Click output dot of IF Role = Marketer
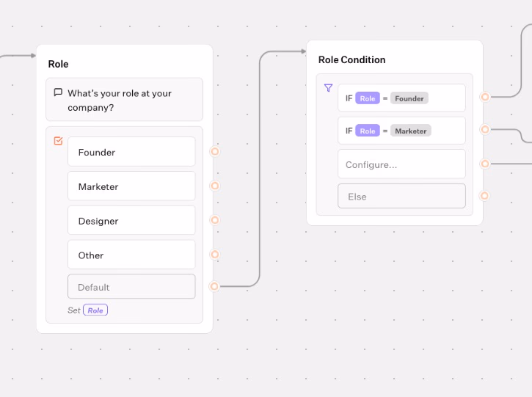 click(484, 130)
